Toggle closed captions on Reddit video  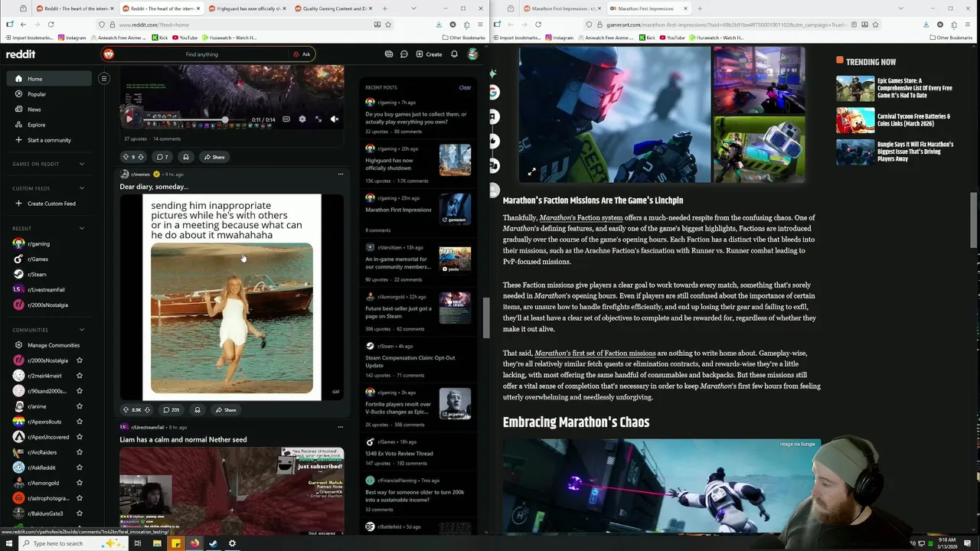[286, 119]
